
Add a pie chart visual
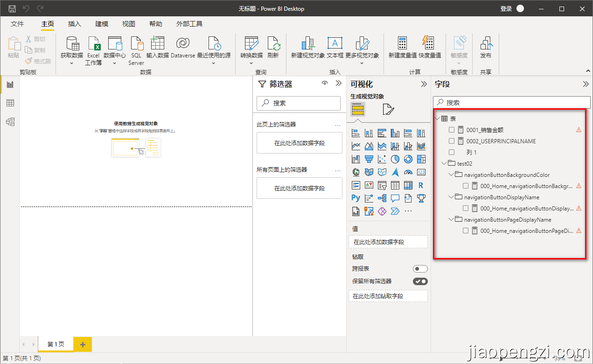click(x=395, y=159)
